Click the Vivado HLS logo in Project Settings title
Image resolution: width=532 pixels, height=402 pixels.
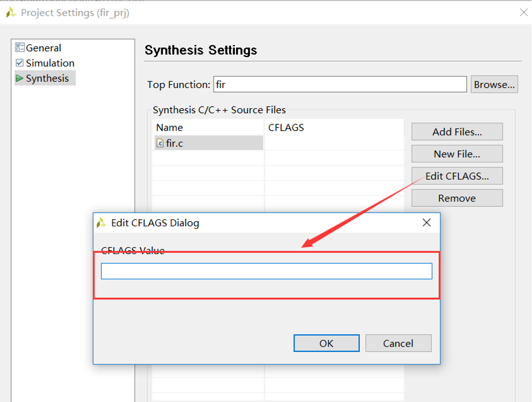pyautogui.click(x=11, y=13)
